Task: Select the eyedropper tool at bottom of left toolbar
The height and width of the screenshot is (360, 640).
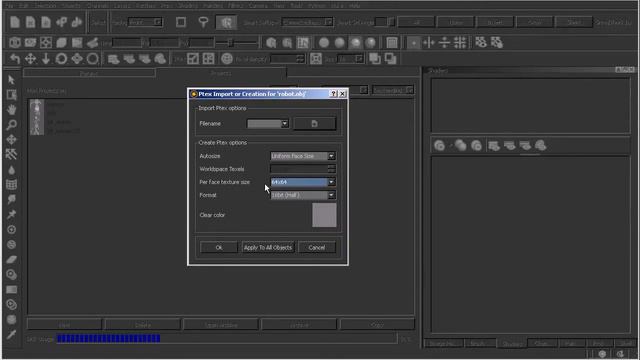Action: pos(11,335)
